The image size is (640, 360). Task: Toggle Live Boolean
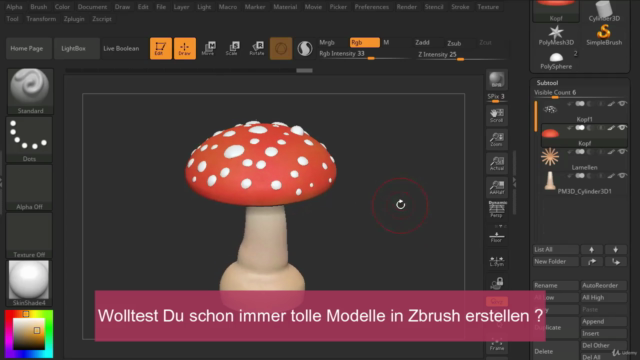point(121,49)
